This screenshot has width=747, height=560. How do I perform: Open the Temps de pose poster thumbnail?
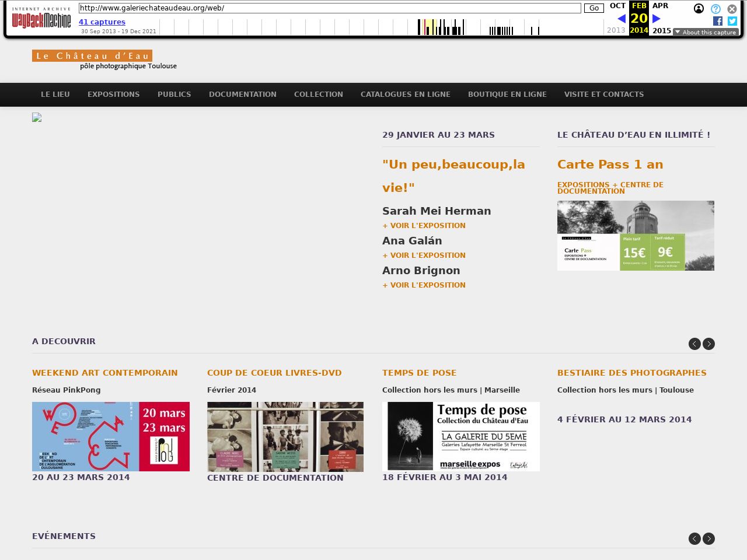coord(460,436)
